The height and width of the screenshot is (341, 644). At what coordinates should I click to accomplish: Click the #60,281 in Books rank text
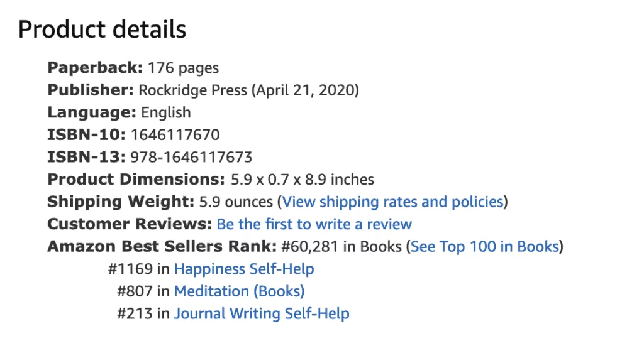click(x=341, y=247)
